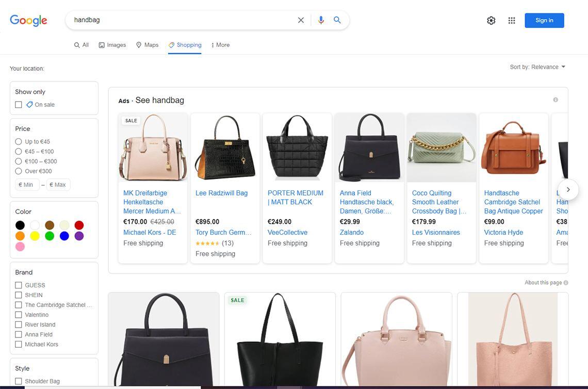The height and width of the screenshot is (389, 588).
Task: Check the River Island brand filter
Action: pos(19,325)
